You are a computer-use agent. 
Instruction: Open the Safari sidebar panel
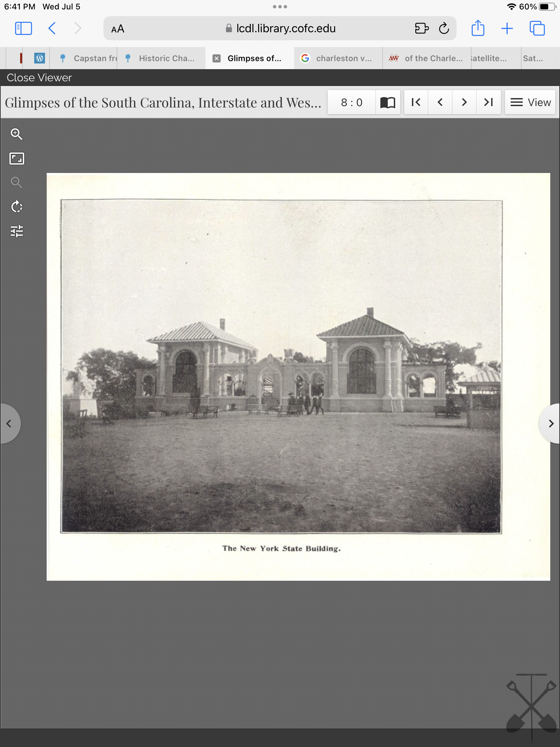click(x=23, y=28)
